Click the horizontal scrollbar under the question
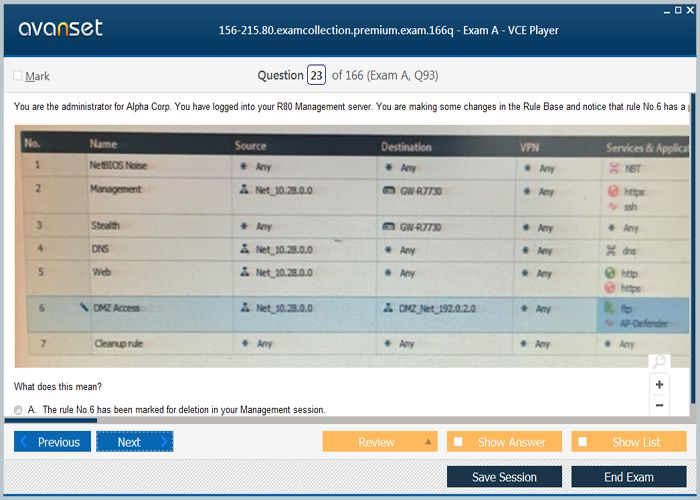The height and width of the screenshot is (500, 700). coord(50,421)
